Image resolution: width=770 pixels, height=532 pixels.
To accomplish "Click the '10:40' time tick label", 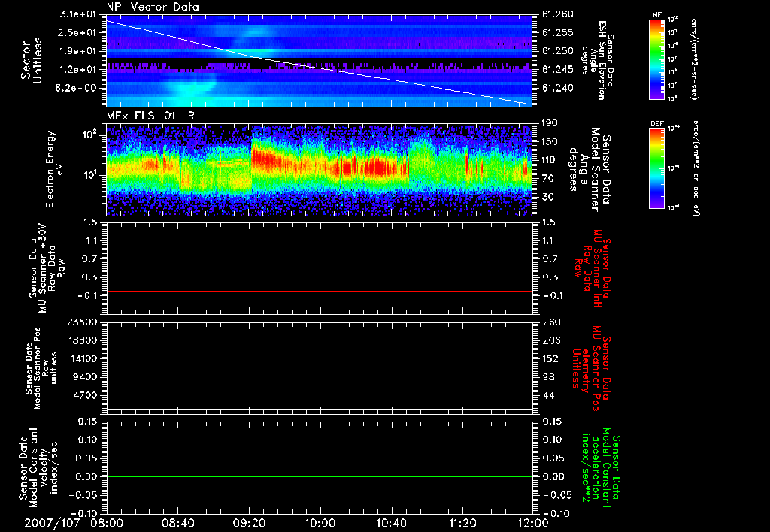I will (391, 523).
